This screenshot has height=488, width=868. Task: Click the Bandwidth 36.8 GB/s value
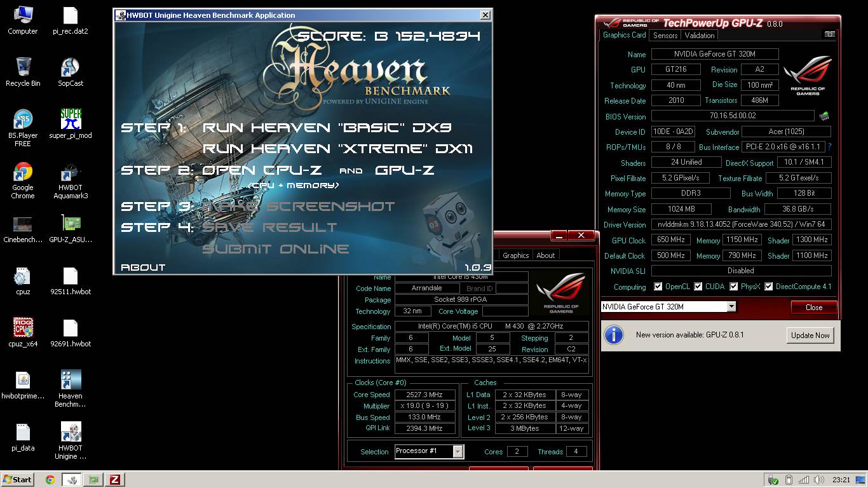798,209
